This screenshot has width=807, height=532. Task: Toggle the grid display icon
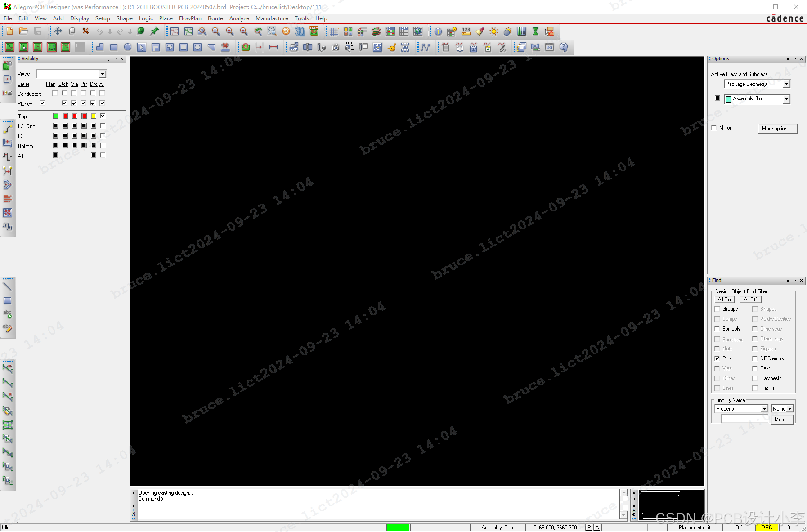coord(334,31)
